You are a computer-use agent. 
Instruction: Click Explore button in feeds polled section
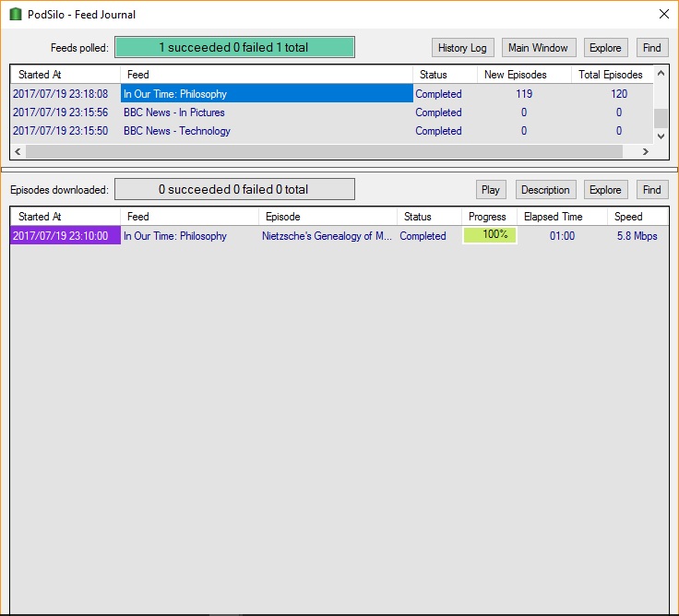(605, 48)
